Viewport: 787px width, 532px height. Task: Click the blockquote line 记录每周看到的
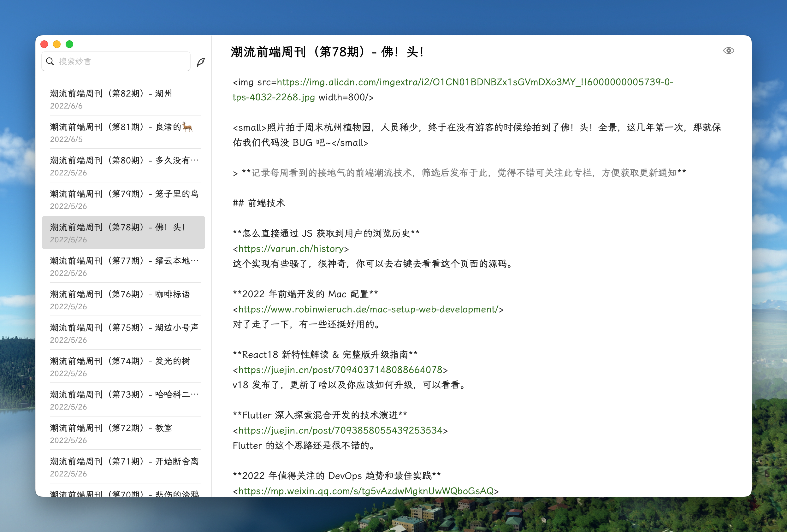point(459,173)
